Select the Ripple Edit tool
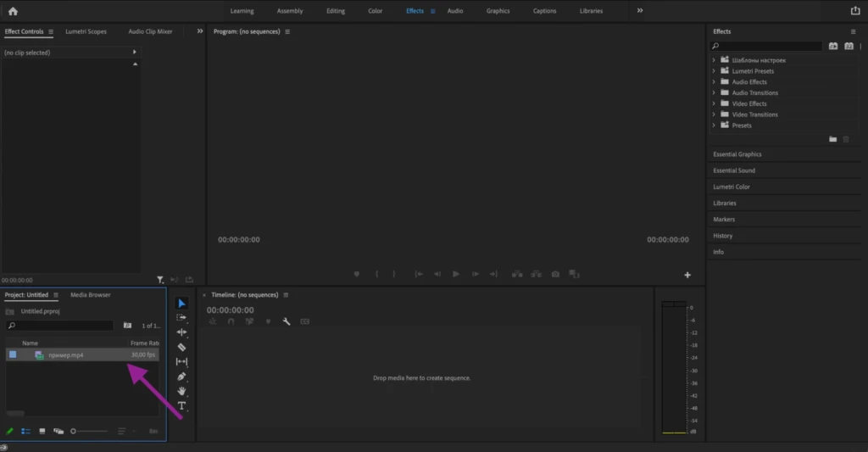 click(x=181, y=332)
